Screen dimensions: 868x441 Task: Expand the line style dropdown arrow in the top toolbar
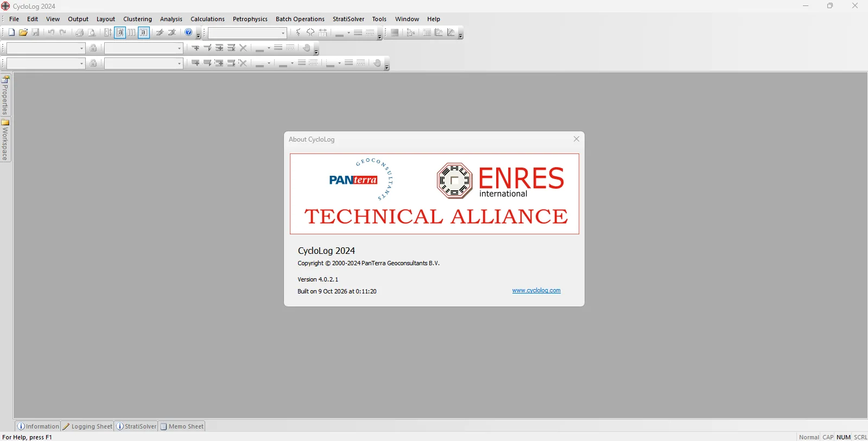point(349,33)
